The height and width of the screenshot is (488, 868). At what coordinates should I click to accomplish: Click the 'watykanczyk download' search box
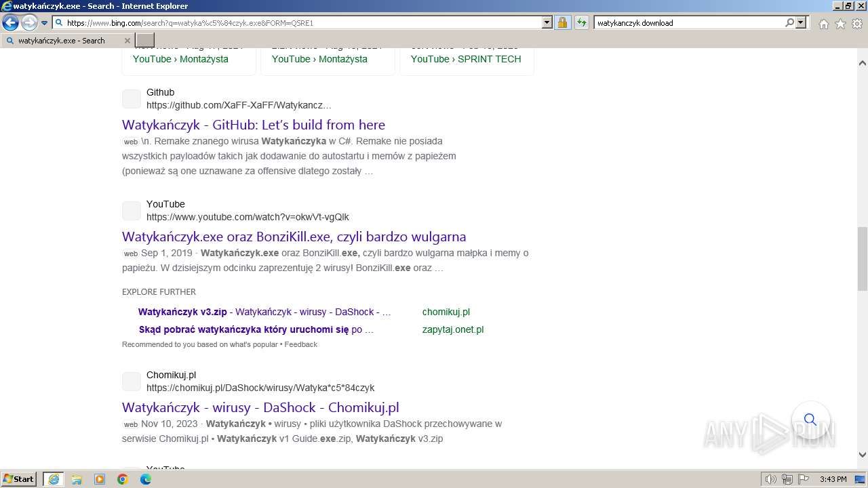pos(688,22)
